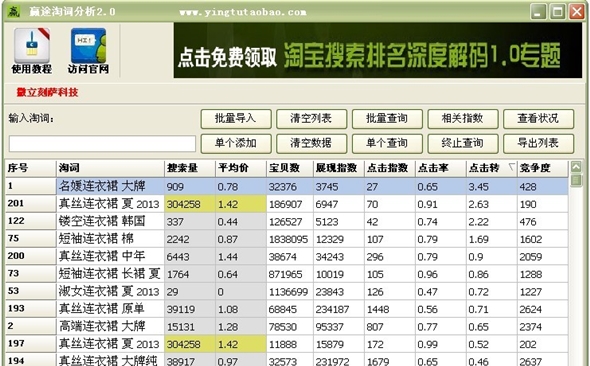The height and width of the screenshot is (366, 590).
Task: Click the search volume value 15131
Action: 181,327
